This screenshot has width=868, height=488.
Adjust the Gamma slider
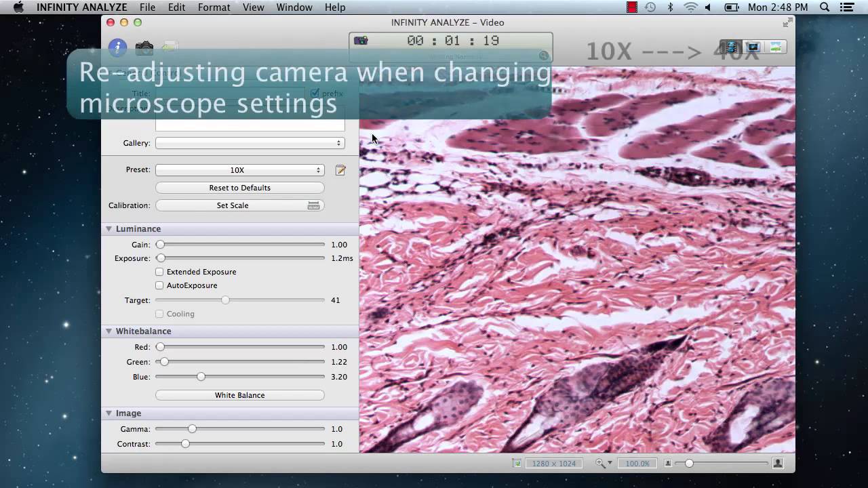pyautogui.click(x=240, y=429)
